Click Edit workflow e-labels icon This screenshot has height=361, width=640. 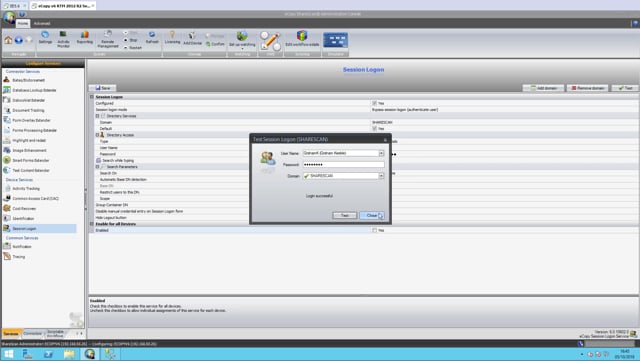coord(302,39)
